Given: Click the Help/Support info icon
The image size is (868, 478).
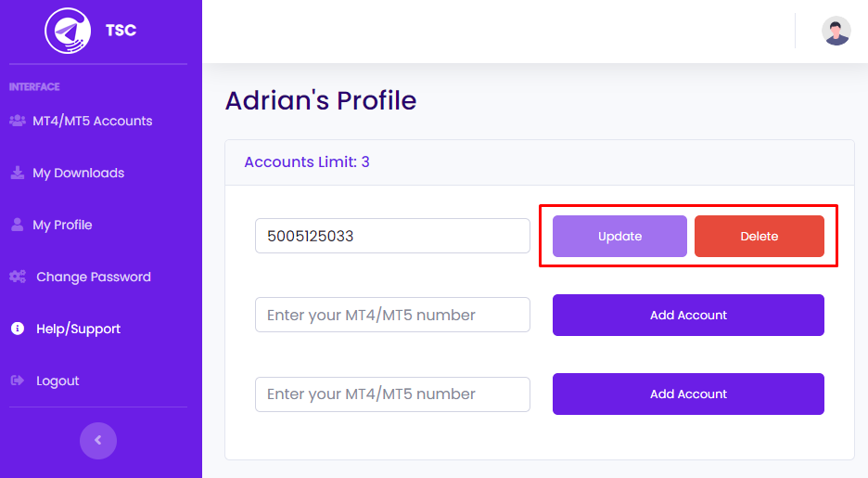Looking at the screenshot, I should pos(17,329).
